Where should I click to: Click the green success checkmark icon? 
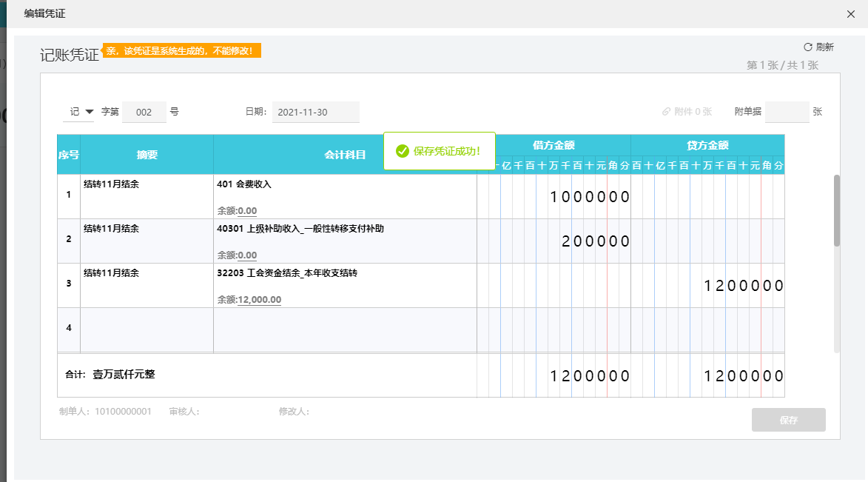tap(403, 151)
